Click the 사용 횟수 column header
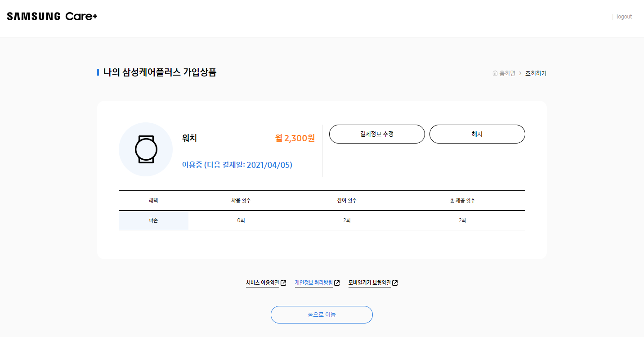The height and width of the screenshot is (337, 644). click(241, 201)
